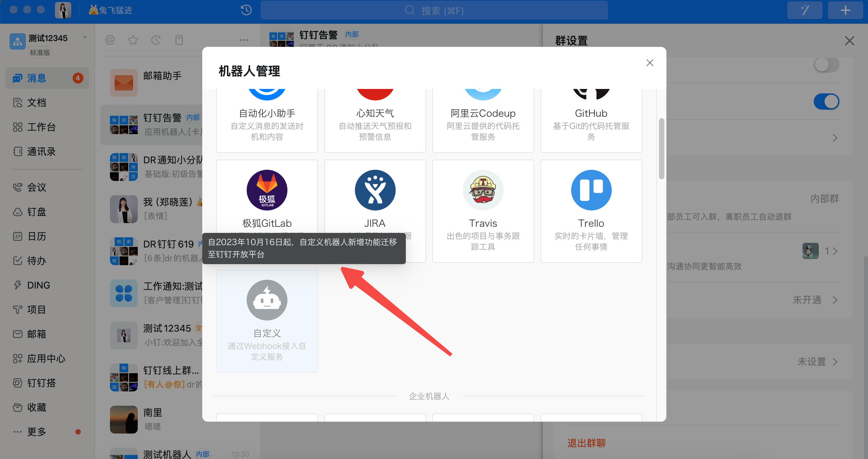The image size is (868, 459).
Task: Select the GitHub robot card
Action: [591, 121]
